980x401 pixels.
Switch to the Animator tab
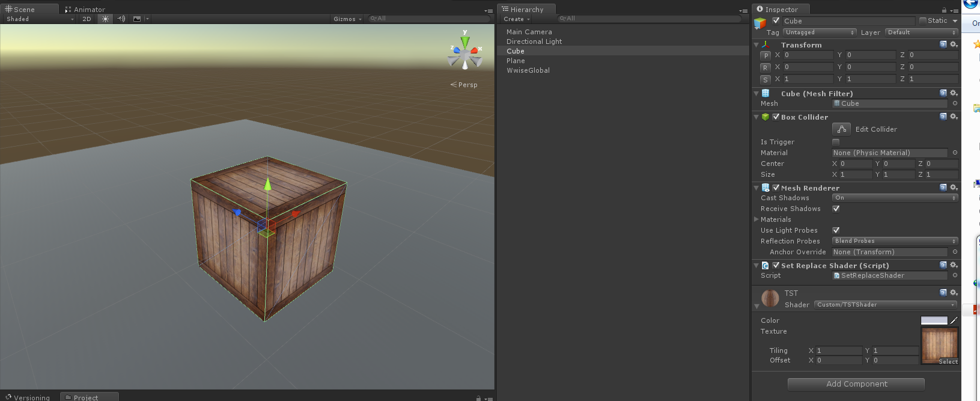coord(85,10)
